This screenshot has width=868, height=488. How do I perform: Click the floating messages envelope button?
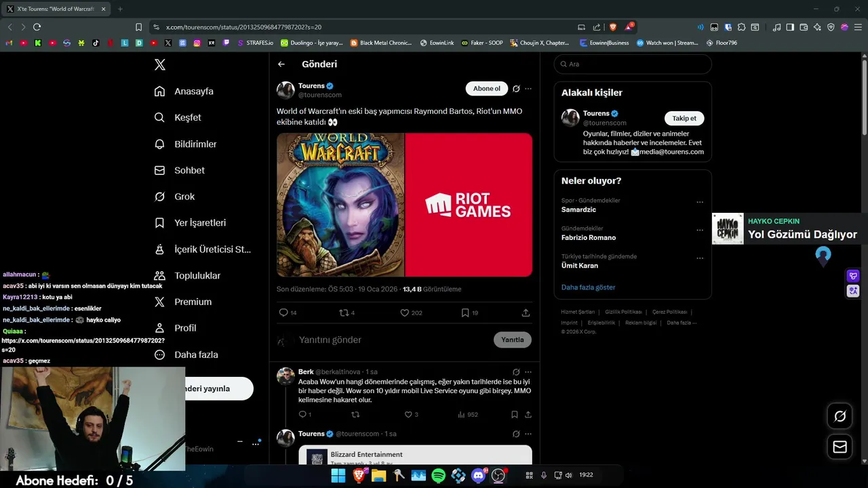[x=840, y=447]
